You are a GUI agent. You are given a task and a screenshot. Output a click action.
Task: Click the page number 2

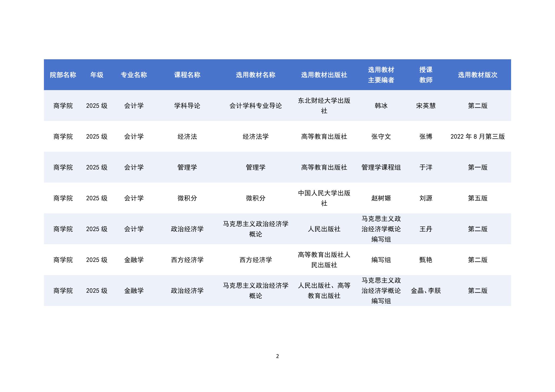(277, 356)
